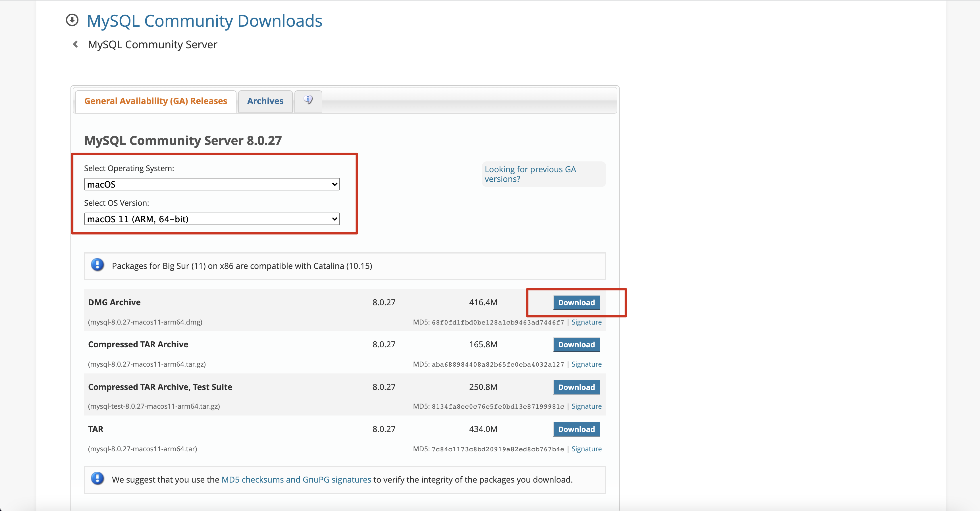The image size is (980, 511).
Task: Click the 165.8M file size
Action: (483, 345)
